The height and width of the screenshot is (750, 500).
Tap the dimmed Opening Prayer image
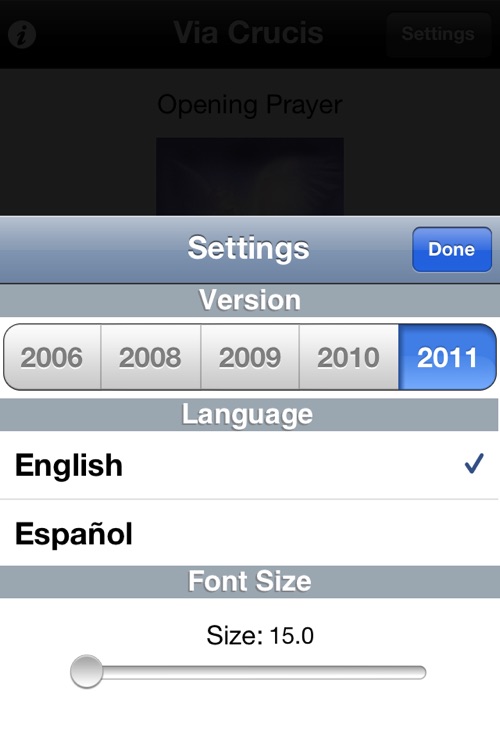tap(250, 176)
